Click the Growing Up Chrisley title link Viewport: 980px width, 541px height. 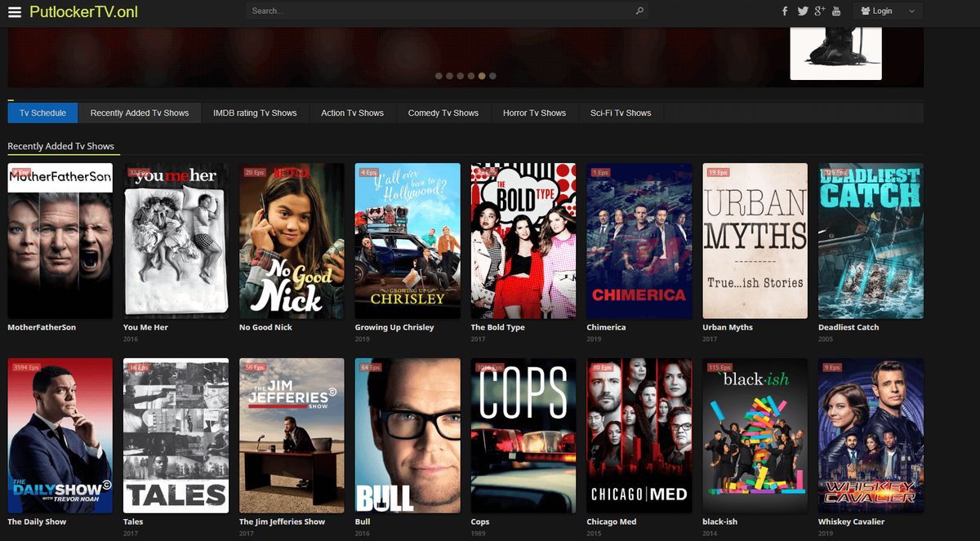[394, 327]
